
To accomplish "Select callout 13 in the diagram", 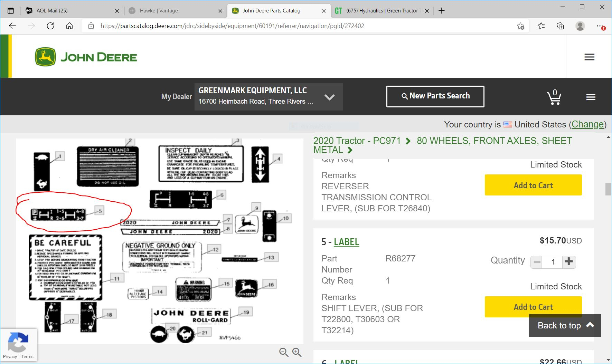I will click(271, 257).
